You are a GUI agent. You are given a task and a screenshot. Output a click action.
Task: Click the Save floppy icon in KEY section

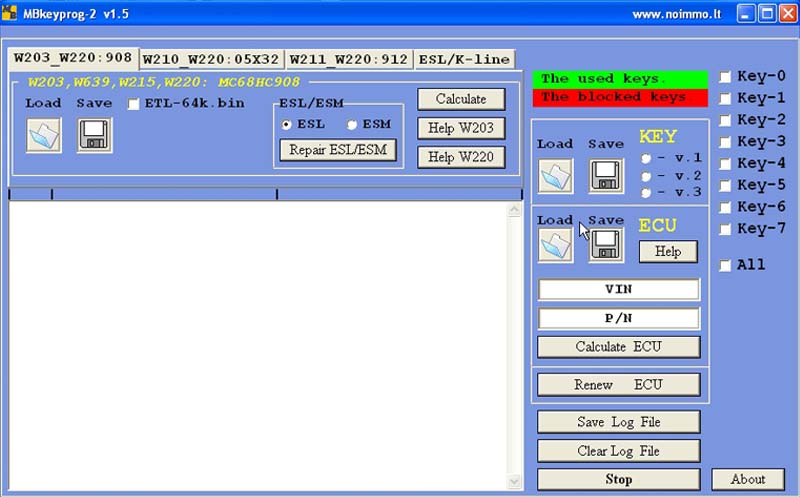point(606,176)
